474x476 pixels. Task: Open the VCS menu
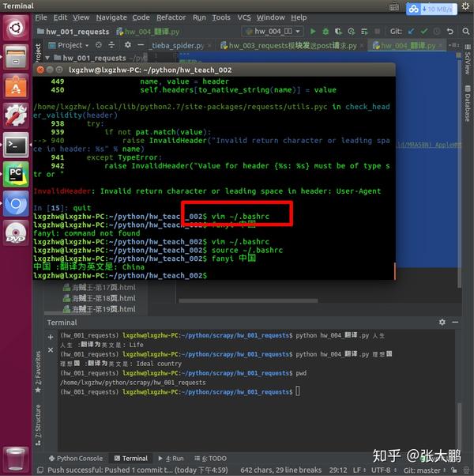click(x=244, y=17)
